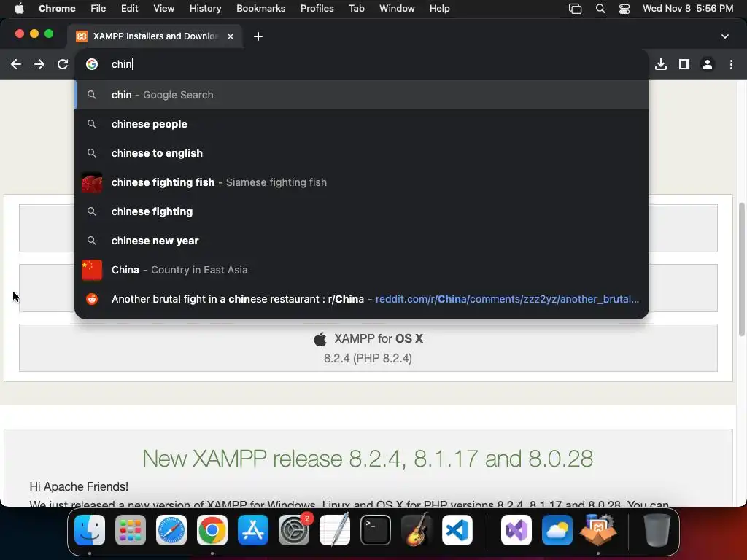
Task: Reload the current page
Action: pos(63,64)
